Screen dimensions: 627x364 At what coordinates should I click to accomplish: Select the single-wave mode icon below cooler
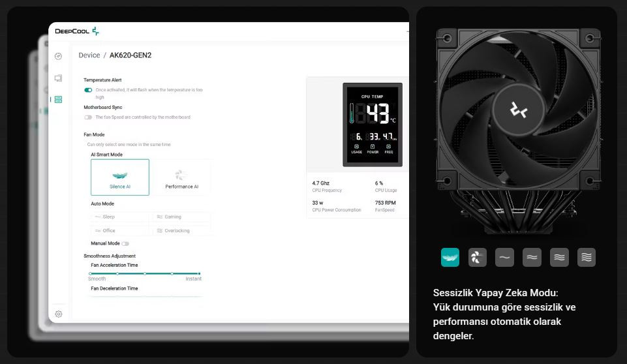pos(504,257)
